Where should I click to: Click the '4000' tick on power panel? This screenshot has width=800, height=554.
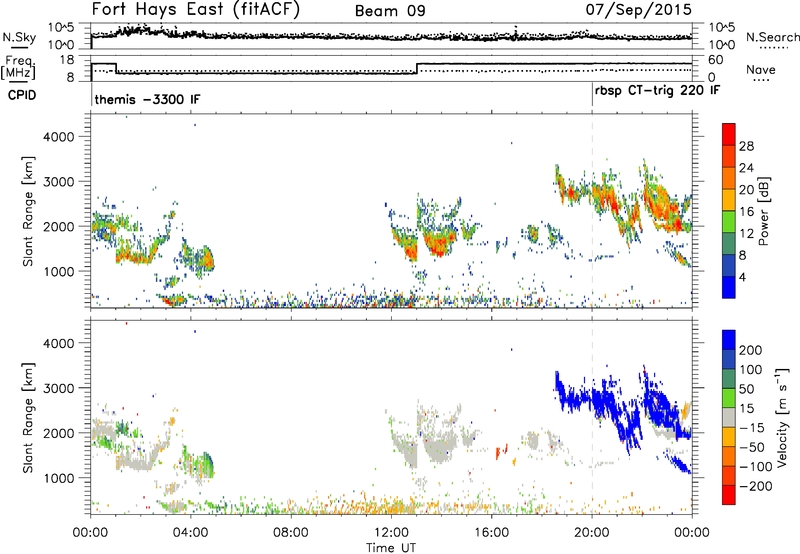tap(59, 137)
